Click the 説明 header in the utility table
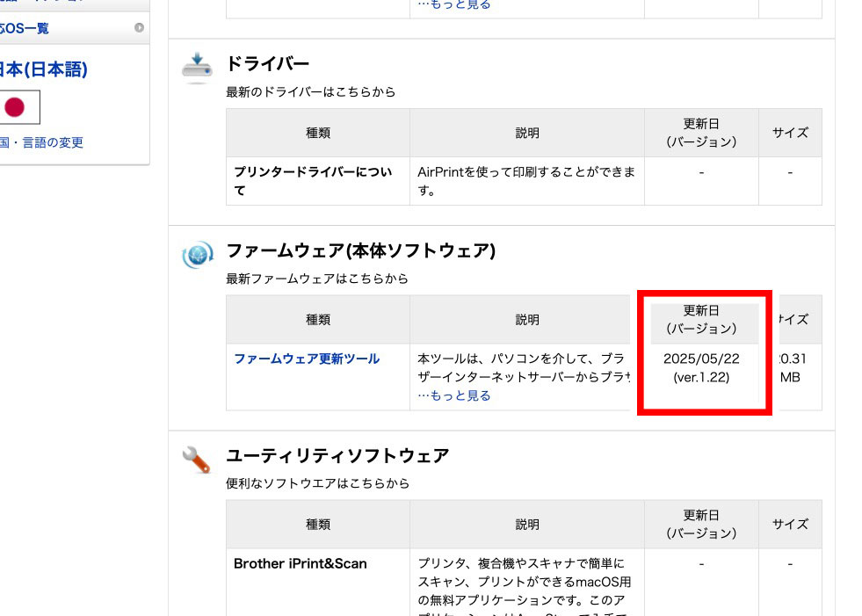This screenshot has width=862, height=616. [527, 525]
